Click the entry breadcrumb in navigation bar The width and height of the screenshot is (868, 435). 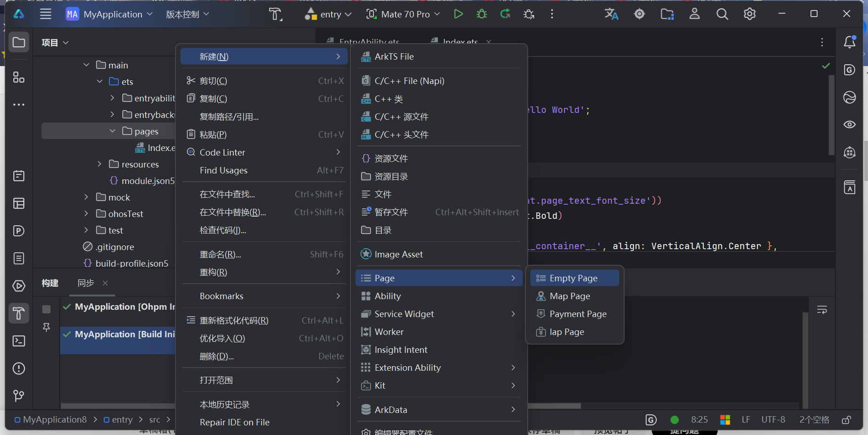122,420
